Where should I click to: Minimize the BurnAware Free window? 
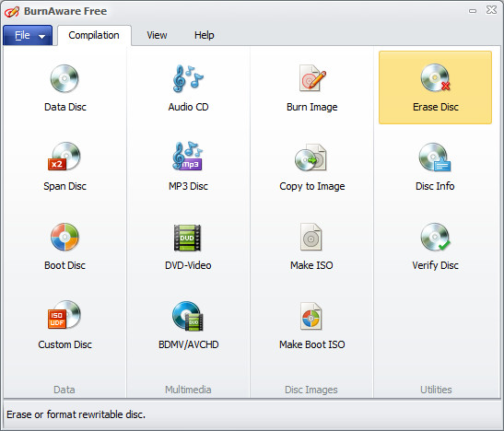pos(473,11)
